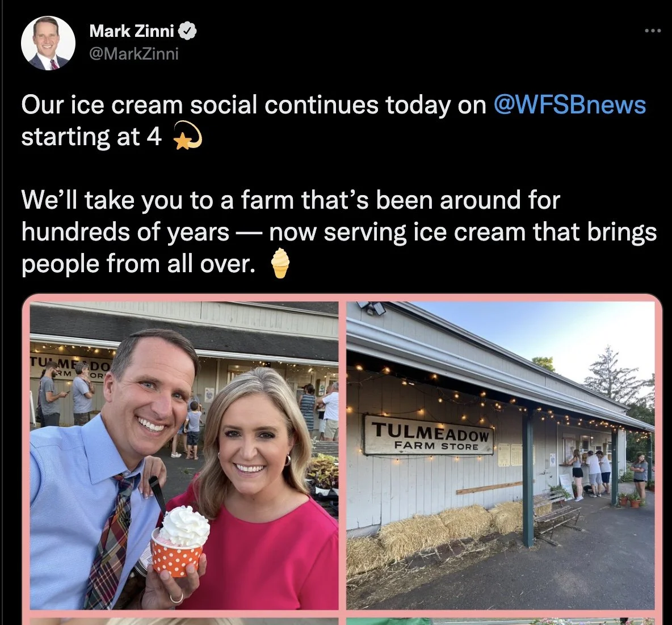Click 'starting at 4' tweet text line

pos(91,137)
